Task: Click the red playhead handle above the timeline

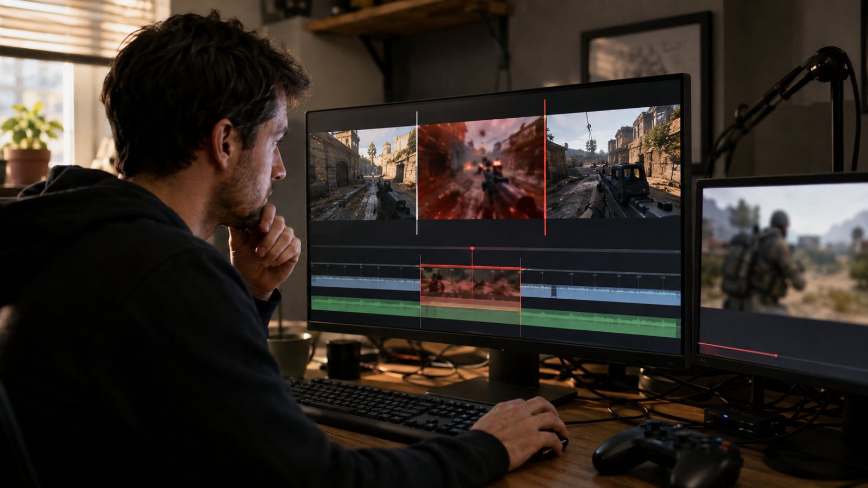Action: pyautogui.click(x=472, y=248)
